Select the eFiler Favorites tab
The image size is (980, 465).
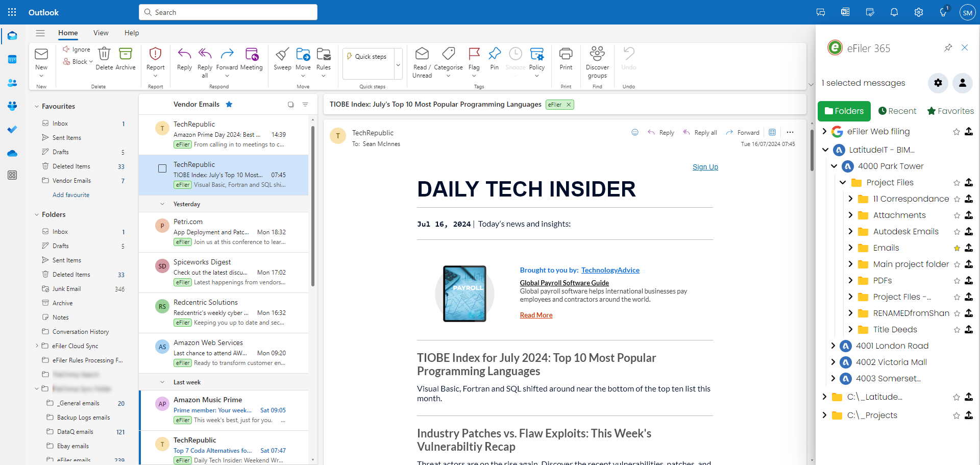(x=950, y=111)
